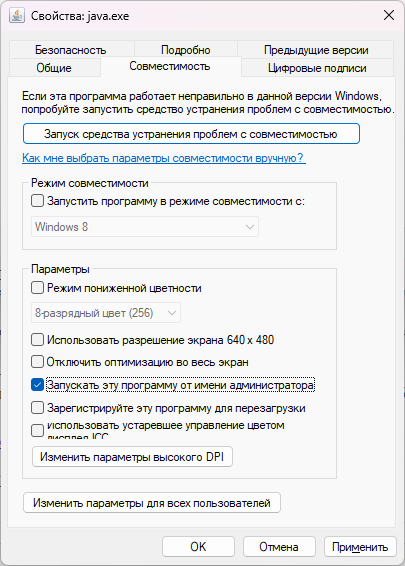Screen dimensions: 405x566
Task: Click the Применить button
Action: (x=360, y=547)
